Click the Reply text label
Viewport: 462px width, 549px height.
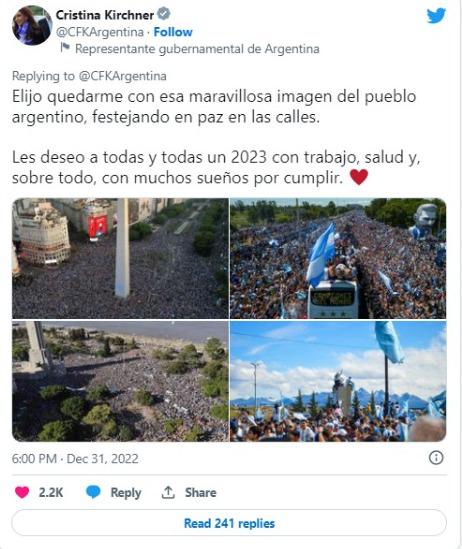[x=126, y=493]
